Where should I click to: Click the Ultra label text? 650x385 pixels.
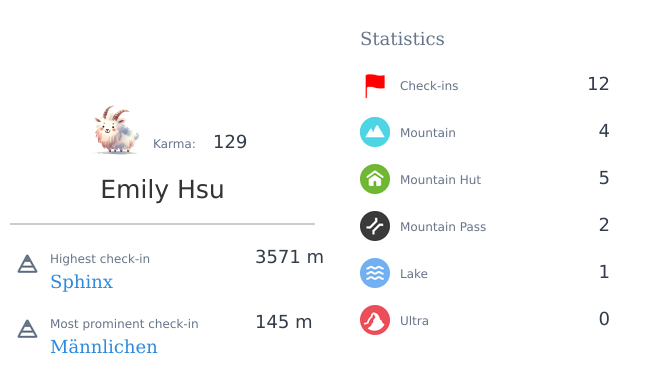[414, 321]
